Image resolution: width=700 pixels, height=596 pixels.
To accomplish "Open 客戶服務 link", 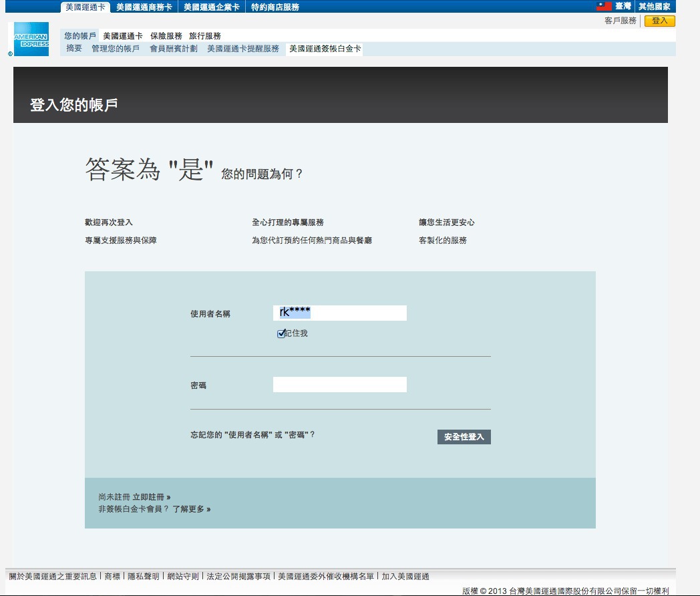I will (621, 21).
